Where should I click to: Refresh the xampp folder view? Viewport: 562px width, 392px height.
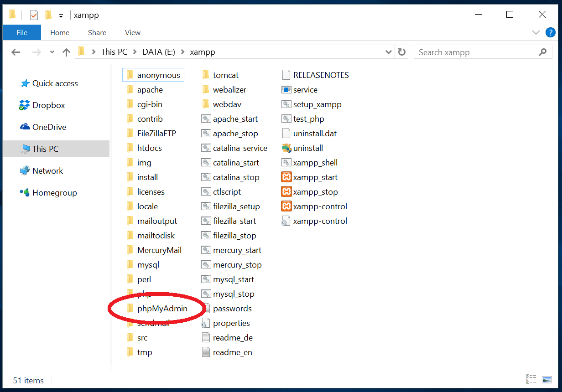pos(401,52)
